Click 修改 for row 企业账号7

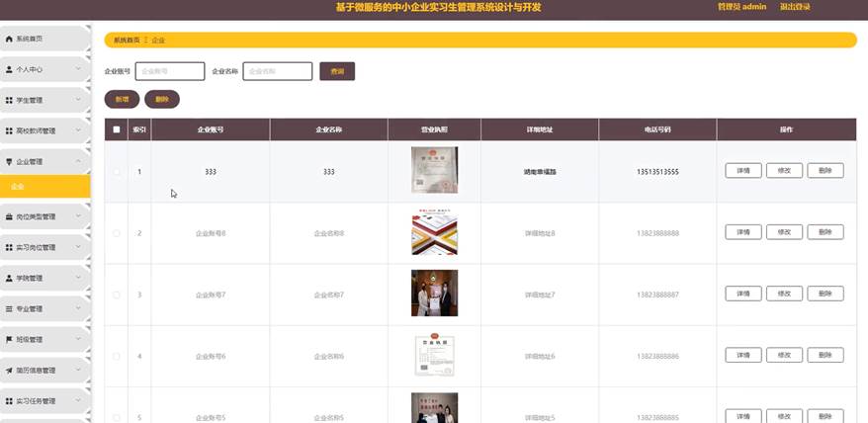[784, 294]
